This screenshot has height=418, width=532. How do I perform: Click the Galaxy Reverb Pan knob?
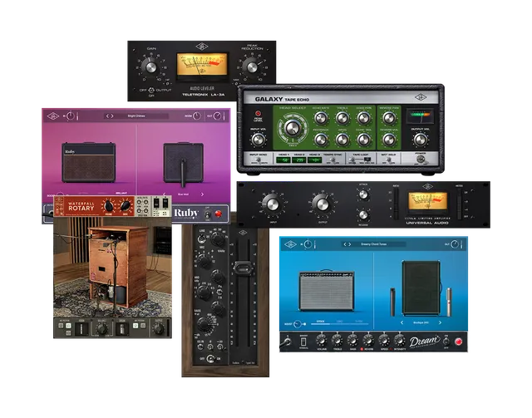click(389, 118)
